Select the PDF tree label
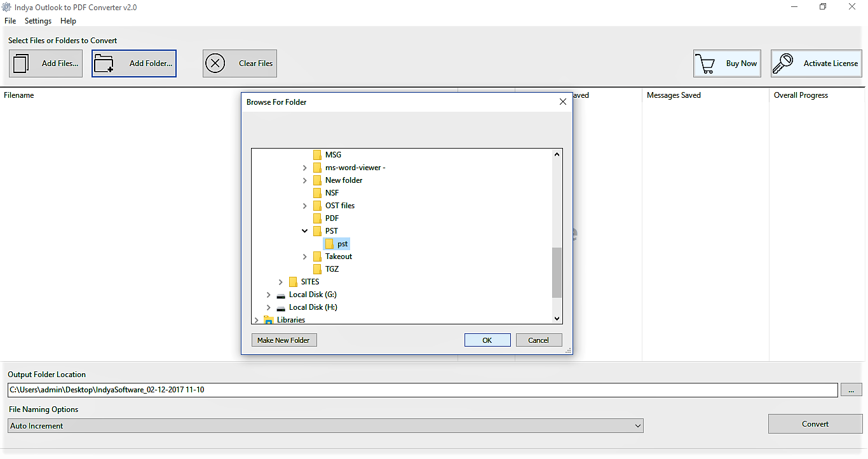 tap(332, 218)
